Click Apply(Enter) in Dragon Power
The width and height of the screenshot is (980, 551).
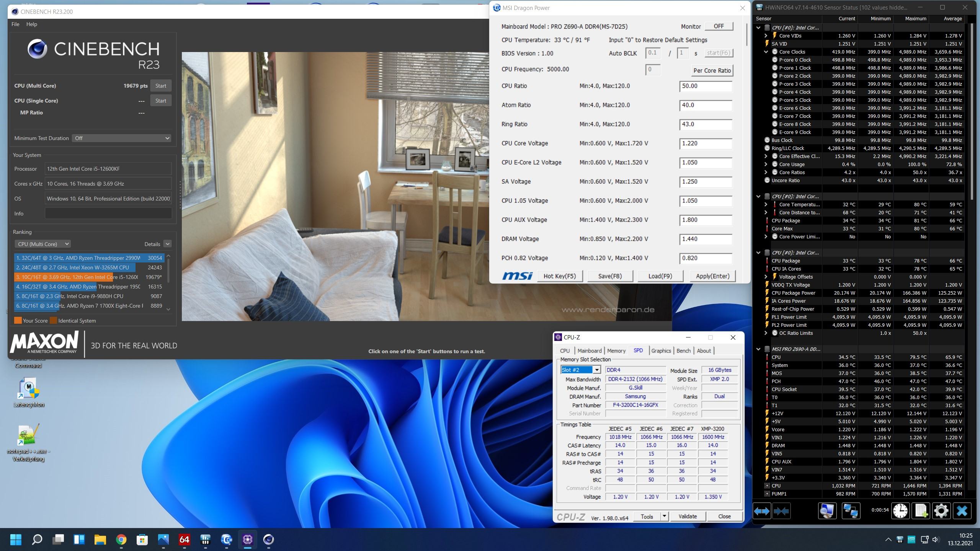[712, 276]
